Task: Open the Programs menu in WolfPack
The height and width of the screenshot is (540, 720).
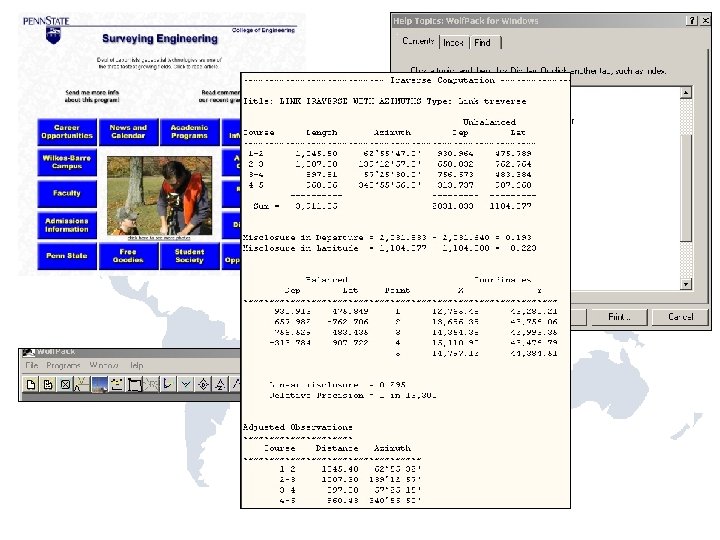Action: pyautogui.click(x=63, y=366)
